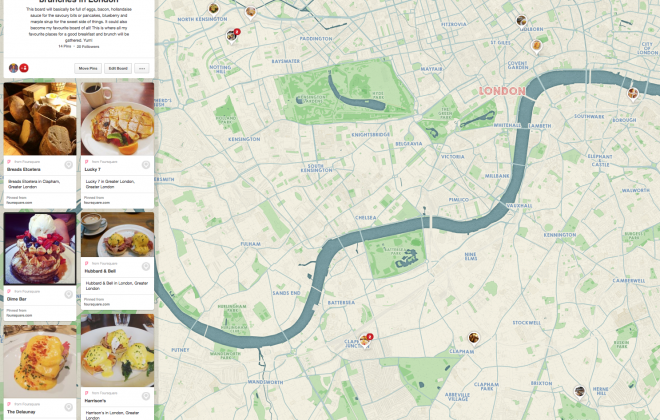The height and width of the screenshot is (420, 660).
Task: Select the map marker above the Clapham label
Action: point(474,338)
